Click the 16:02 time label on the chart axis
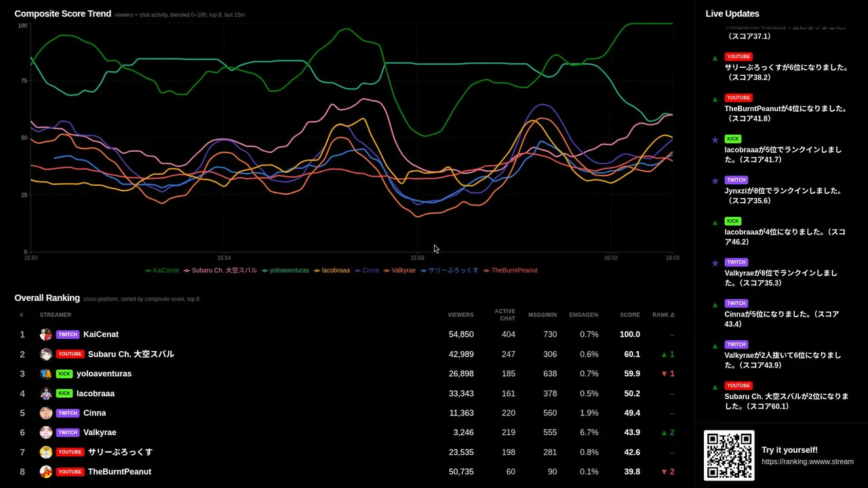 611,258
